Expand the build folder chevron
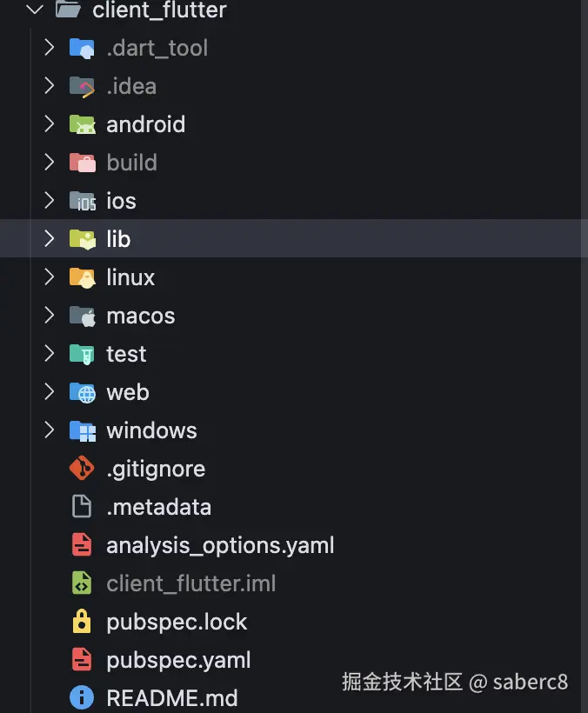This screenshot has height=713, width=588. (x=50, y=163)
